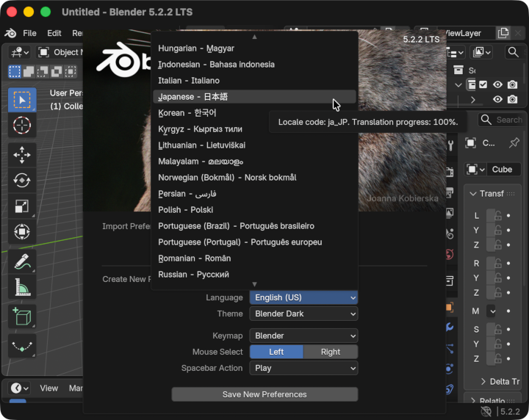Select Italian - Italiano in the list

point(255,81)
